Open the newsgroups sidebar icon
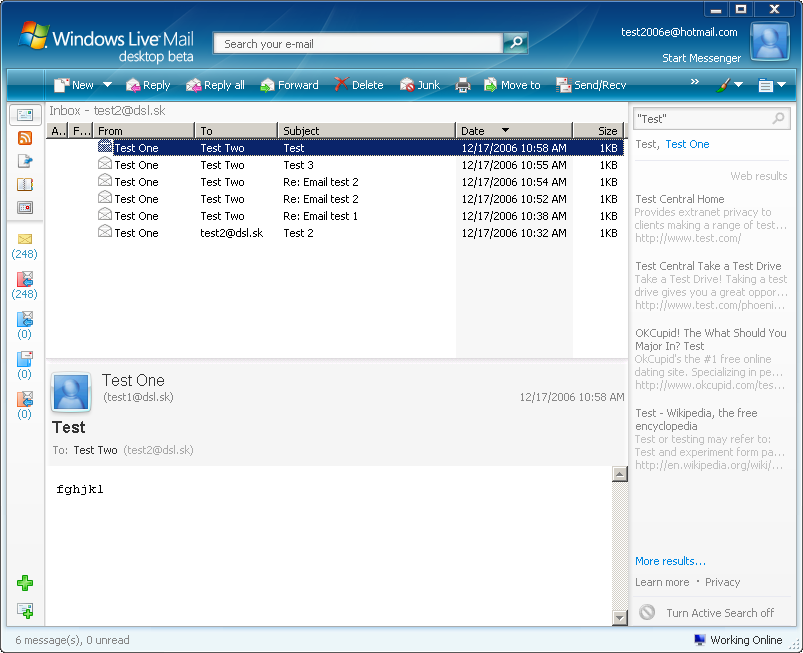This screenshot has width=803, height=653. tap(25, 161)
